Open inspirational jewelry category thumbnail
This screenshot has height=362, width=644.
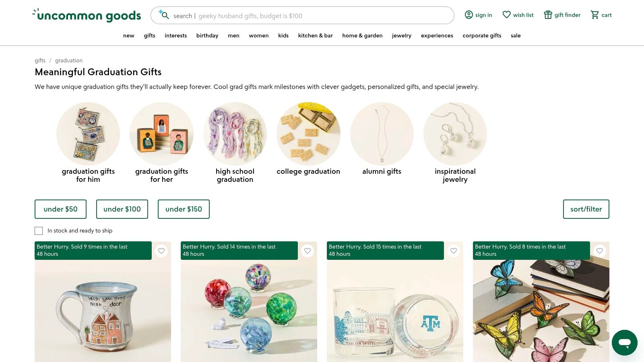point(455,134)
